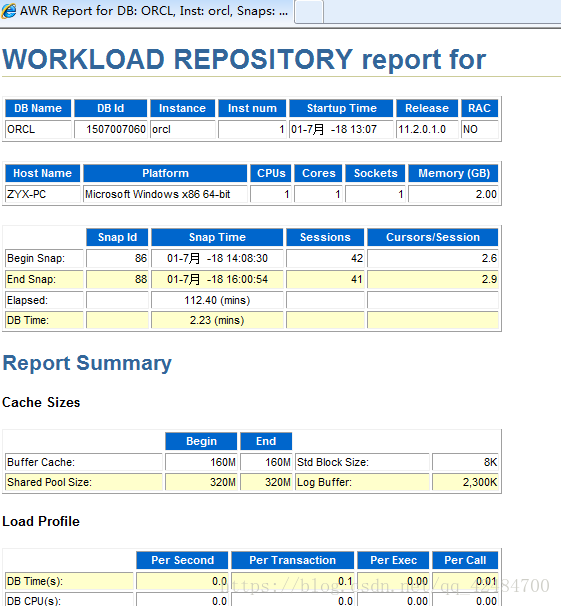Image resolution: width=561 pixels, height=606 pixels.
Task: Open the blank new tab button
Action: tap(308, 12)
